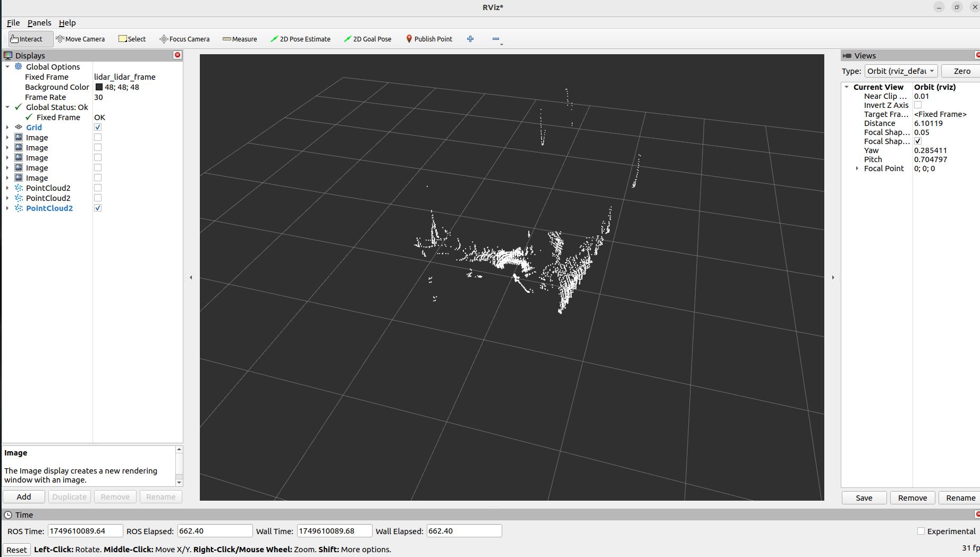Activate the Measure tool

pos(240,39)
